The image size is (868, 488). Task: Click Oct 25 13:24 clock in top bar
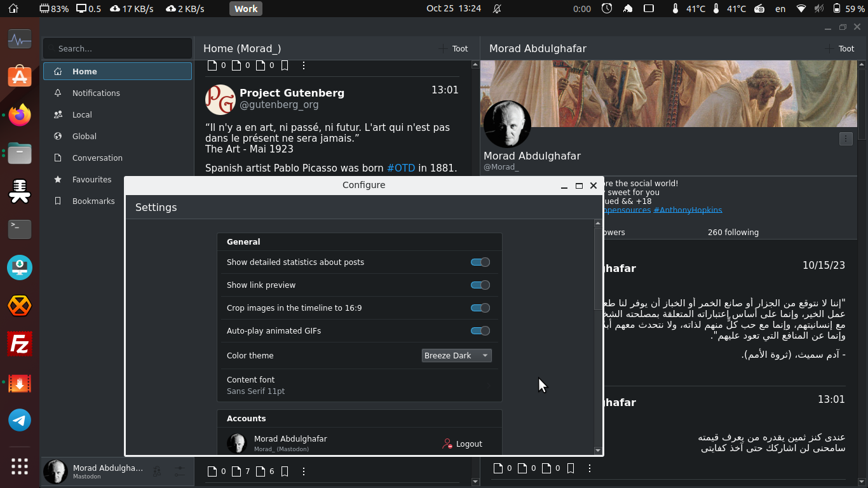[x=454, y=8]
